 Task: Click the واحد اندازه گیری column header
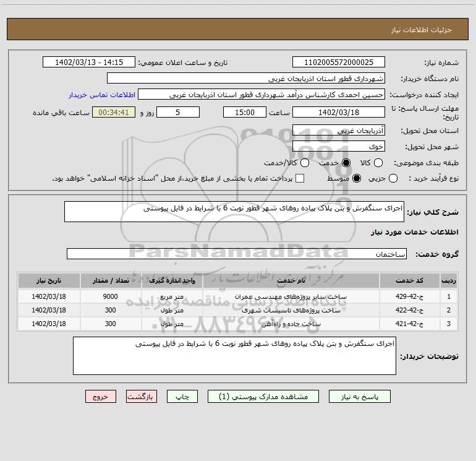click(172, 280)
